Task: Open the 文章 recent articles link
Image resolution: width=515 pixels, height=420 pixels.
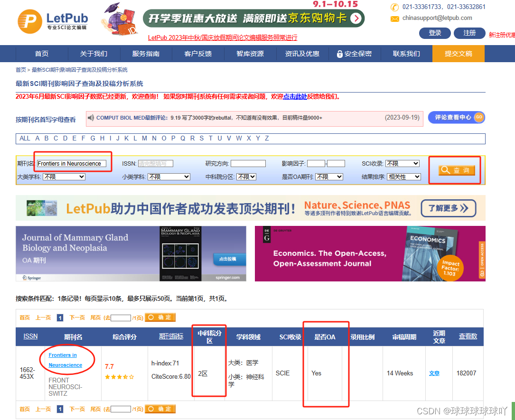Action: point(434,373)
